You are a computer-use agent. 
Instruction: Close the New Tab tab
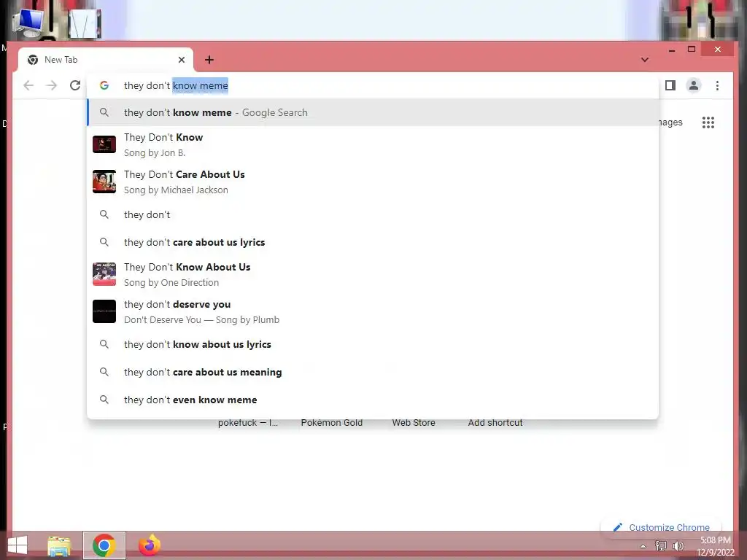pyautogui.click(x=182, y=60)
